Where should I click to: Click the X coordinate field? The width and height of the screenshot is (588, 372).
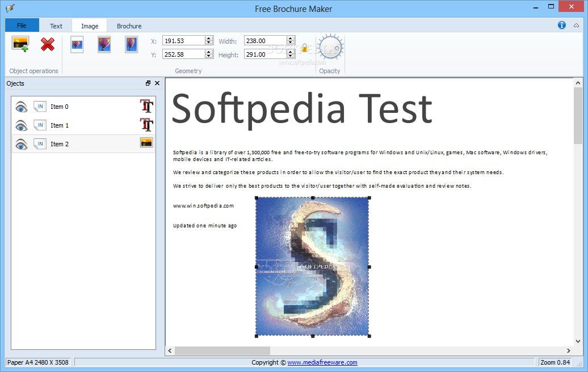coord(184,41)
